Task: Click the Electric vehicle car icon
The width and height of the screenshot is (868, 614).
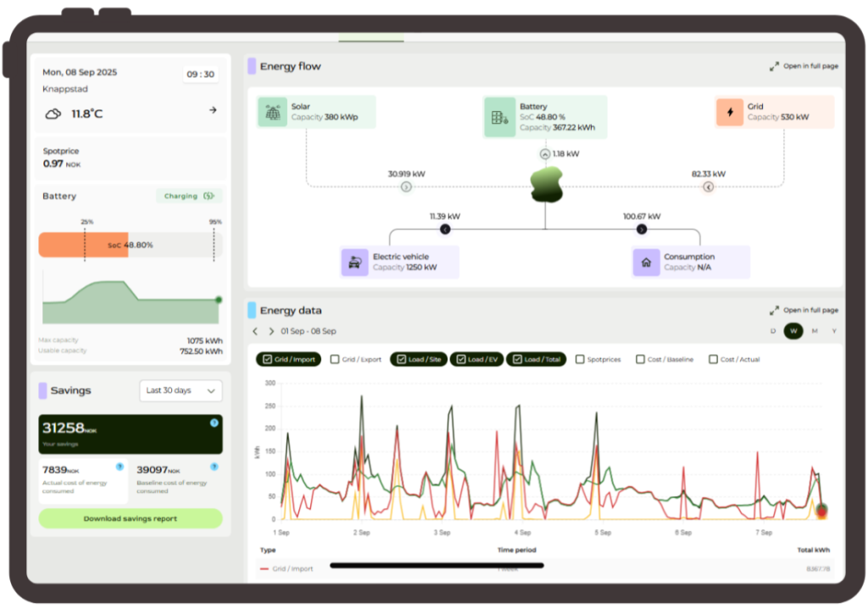Action: [x=356, y=262]
